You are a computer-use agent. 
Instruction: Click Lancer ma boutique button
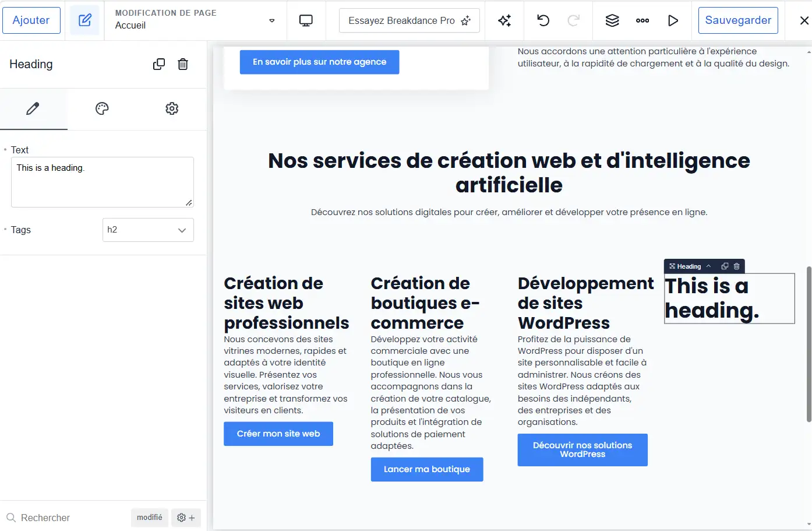(x=427, y=469)
